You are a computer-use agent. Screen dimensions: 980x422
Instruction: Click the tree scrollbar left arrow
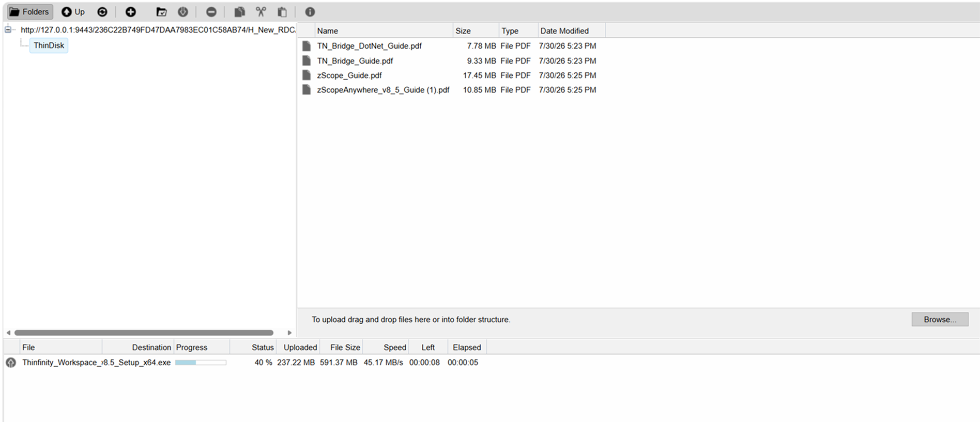point(8,333)
